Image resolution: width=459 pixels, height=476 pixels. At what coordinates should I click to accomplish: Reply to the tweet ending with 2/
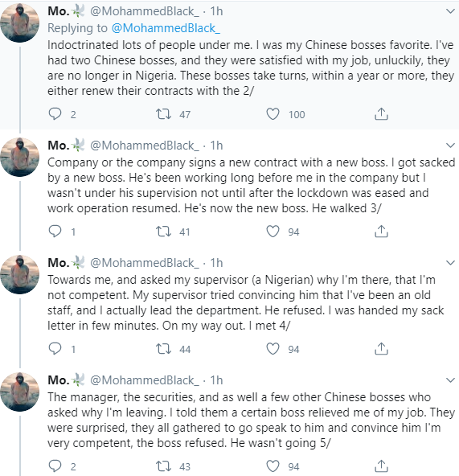pyautogui.click(x=55, y=114)
